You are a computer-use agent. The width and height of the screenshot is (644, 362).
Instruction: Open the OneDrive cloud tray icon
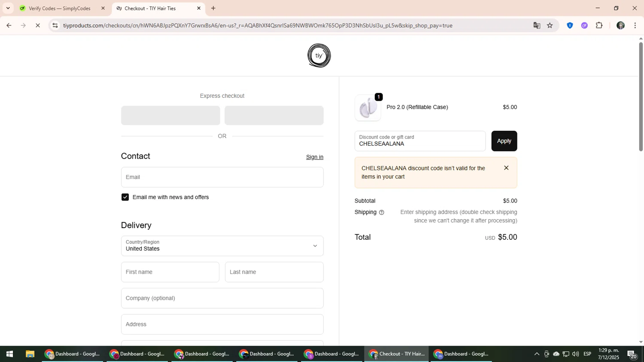556,354
